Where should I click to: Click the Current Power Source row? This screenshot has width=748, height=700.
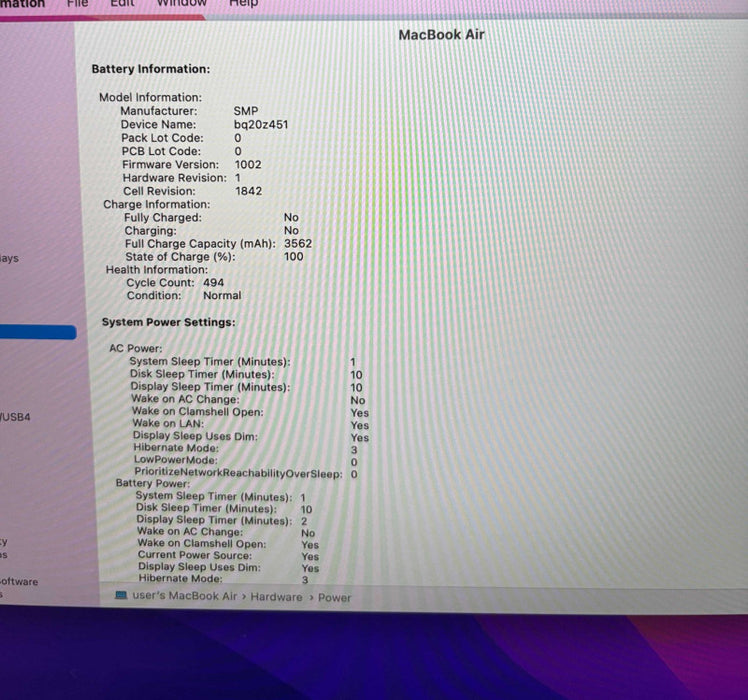point(229,556)
